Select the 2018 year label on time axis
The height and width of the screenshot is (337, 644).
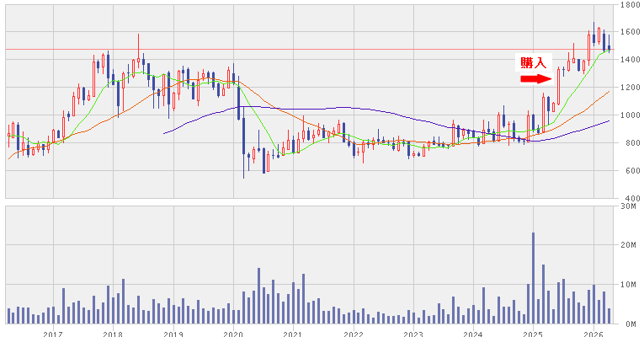[112, 333]
